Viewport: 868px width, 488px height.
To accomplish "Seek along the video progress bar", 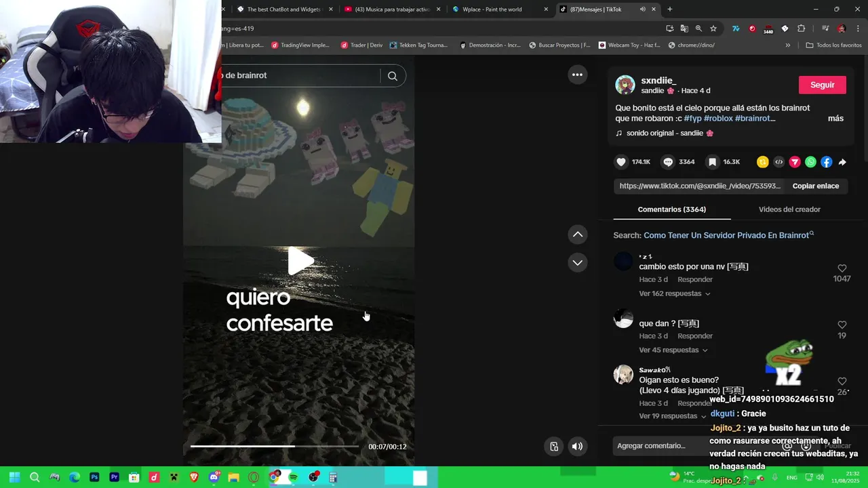I will (x=275, y=446).
